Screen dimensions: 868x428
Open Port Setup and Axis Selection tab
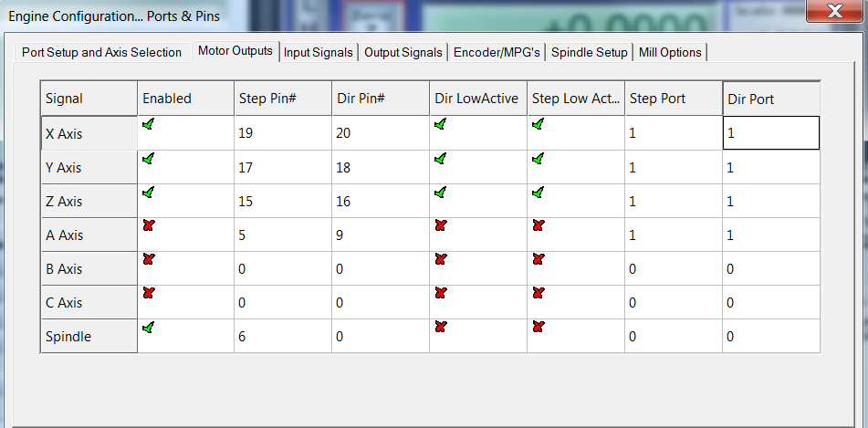(x=101, y=53)
